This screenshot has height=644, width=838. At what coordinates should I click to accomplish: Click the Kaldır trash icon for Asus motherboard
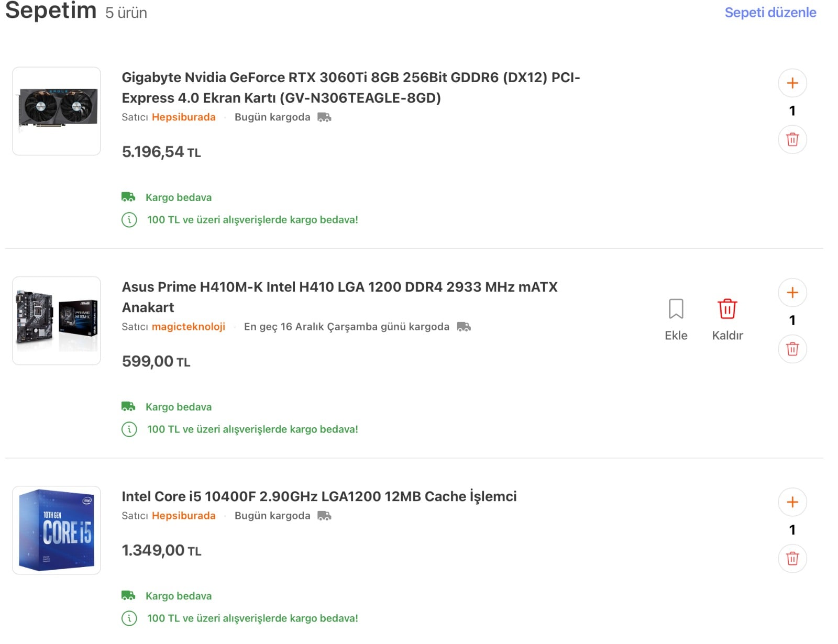(x=727, y=309)
